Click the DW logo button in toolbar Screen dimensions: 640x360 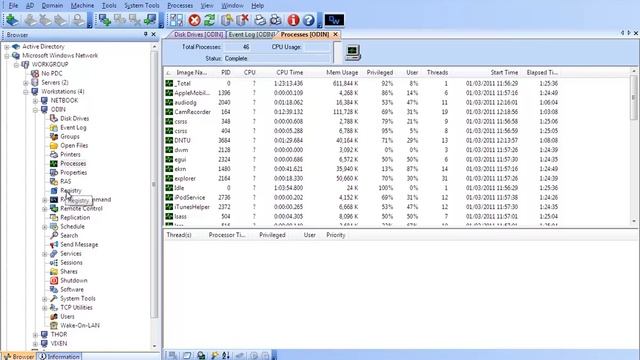(x=334, y=20)
